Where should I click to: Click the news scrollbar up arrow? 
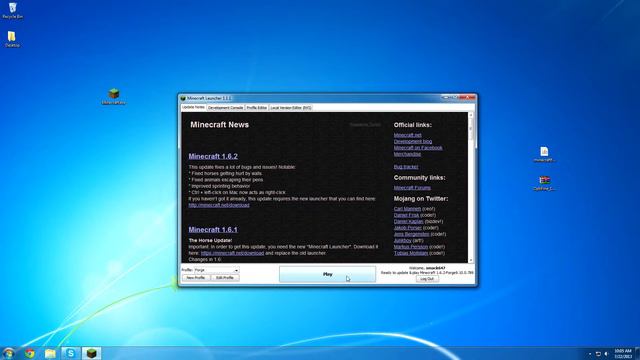click(x=471, y=116)
